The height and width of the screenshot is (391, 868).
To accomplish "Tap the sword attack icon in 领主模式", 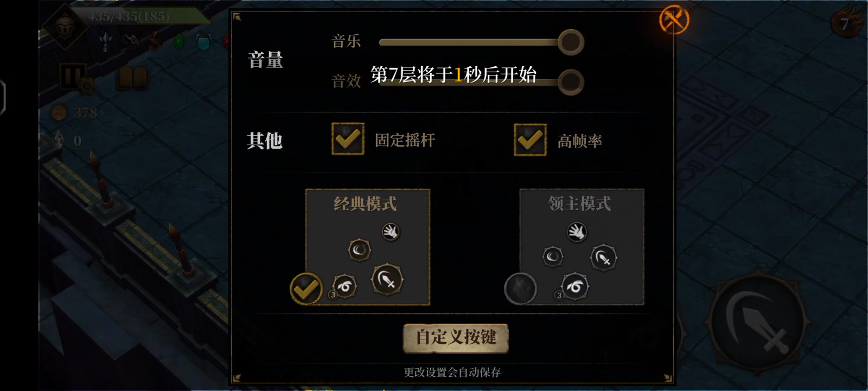I will pos(603,258).
